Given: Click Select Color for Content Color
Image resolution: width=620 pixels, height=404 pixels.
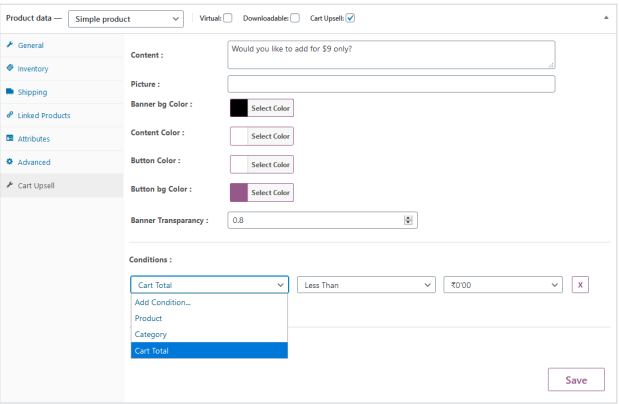Looking at the screenshot, I should [x=270, y=136].
